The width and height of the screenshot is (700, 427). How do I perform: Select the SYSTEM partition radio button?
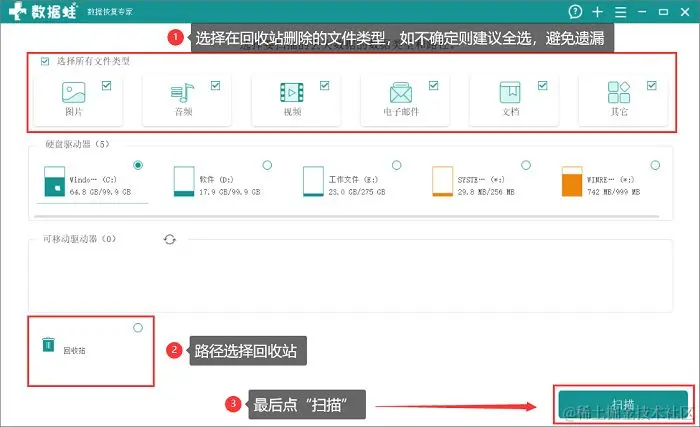click(x=526, y=165)
